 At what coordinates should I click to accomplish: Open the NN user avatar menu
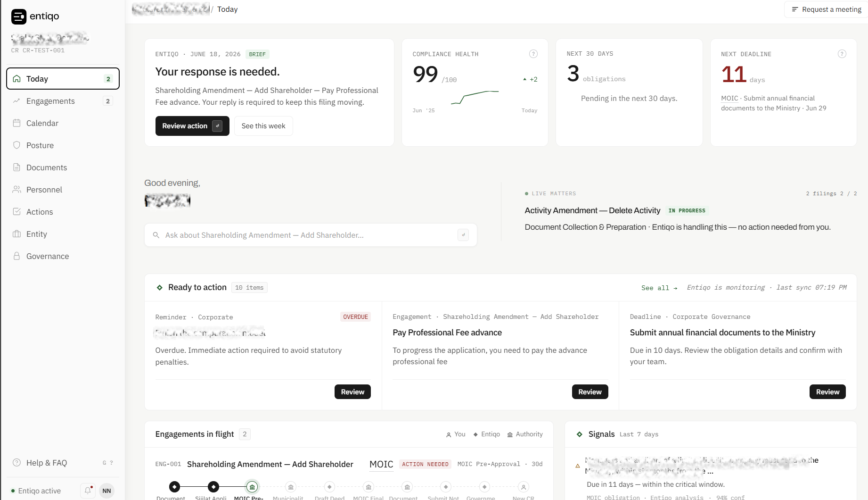coord(107,491)
